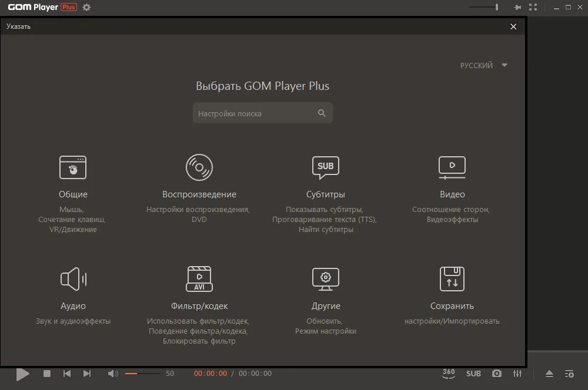
Task: Start playback with the Play button
Action: (x=22, y=374)
